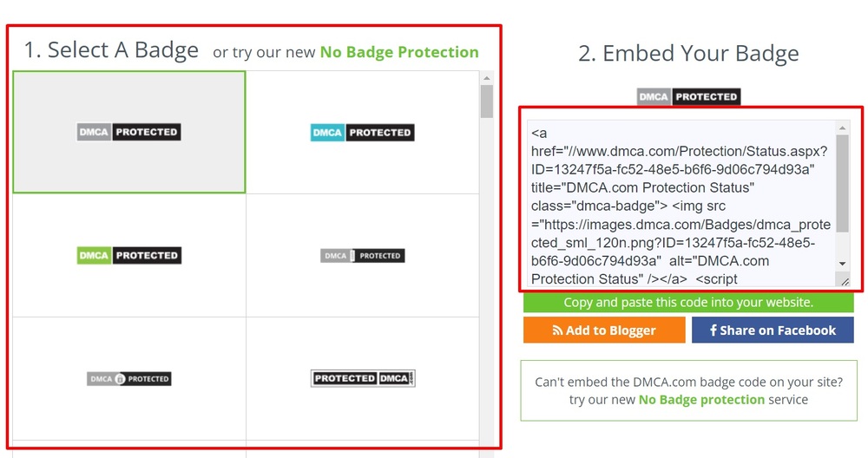The height and width of the screenshot is (458, 868).
Task: Click the badge list scroll up arrow
Action: (487, 78)
